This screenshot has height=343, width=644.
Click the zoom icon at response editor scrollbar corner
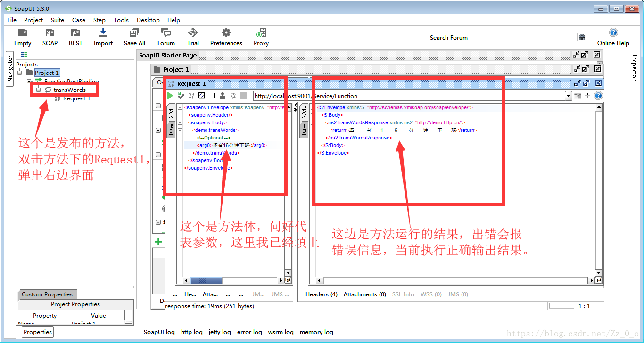[x=599, y=280]
